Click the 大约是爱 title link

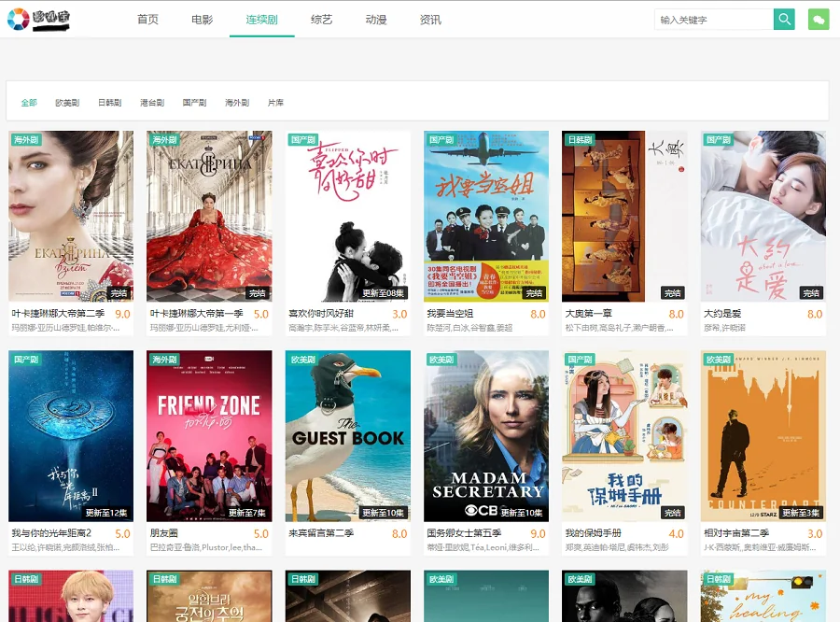[x=722, y=314]
